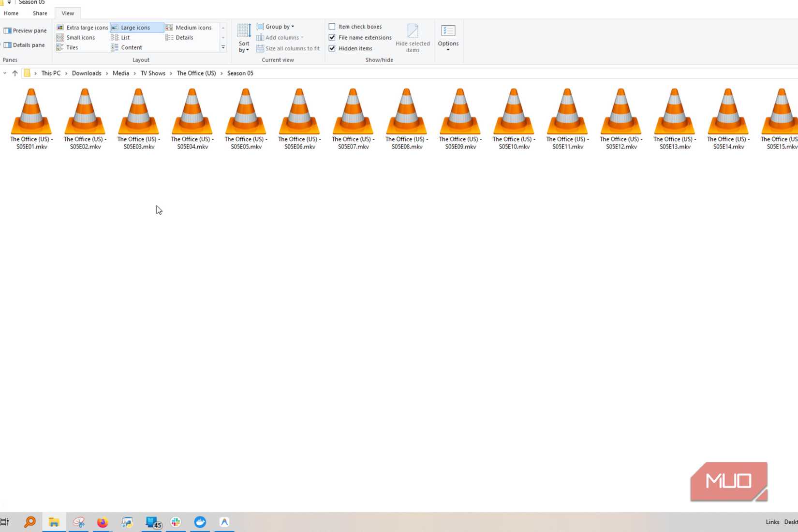The width and height of the screenshot is (798, 532).
Task: Open File Explorer from the taskbar
Action: click(x=54, y=522)
